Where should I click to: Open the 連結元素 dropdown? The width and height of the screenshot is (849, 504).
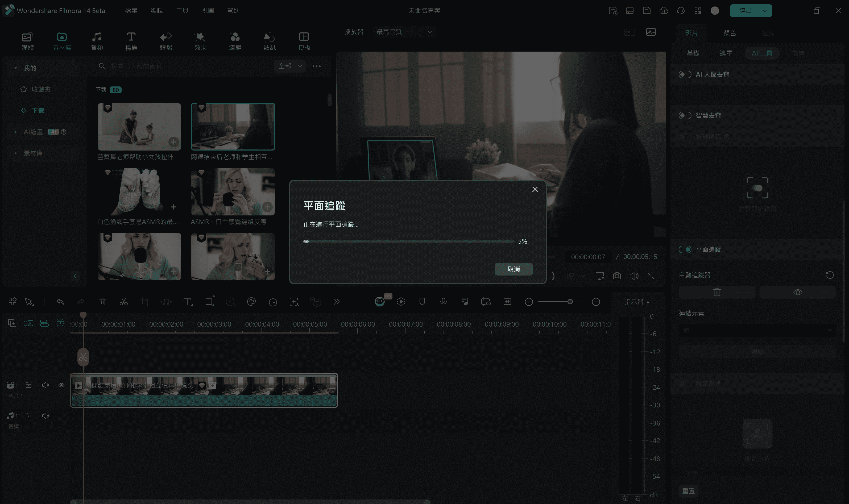coord(757,330)
